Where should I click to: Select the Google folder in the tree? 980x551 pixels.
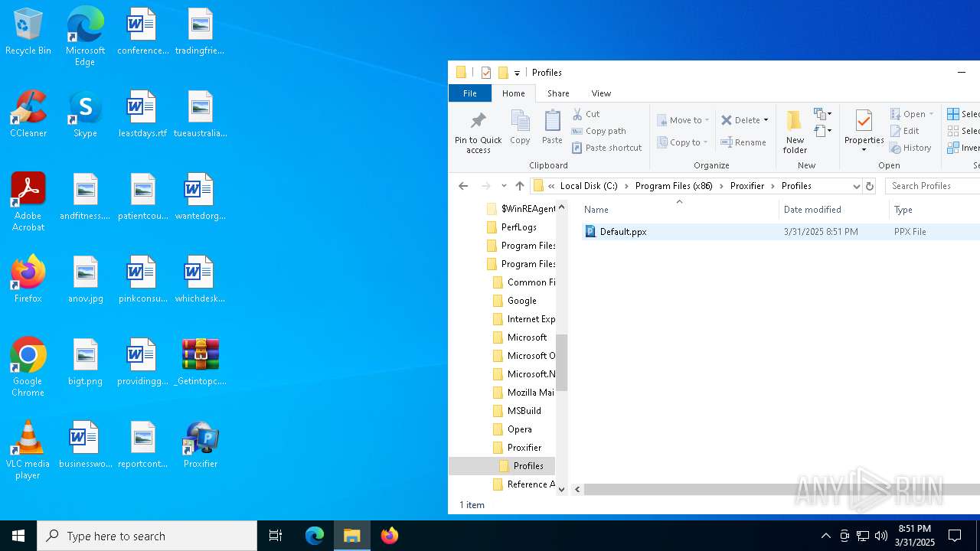[521, 301]
